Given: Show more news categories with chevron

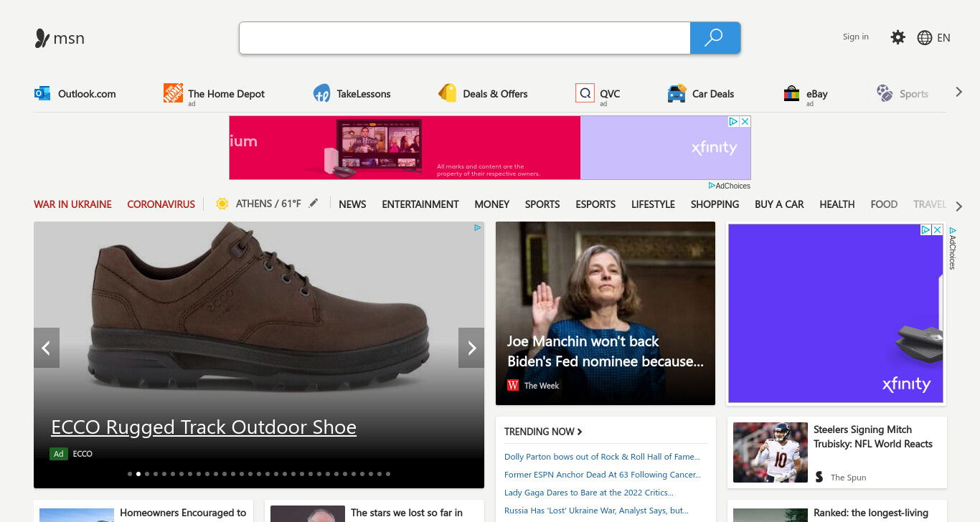Looking at the screenshot, I should (959, 207).
